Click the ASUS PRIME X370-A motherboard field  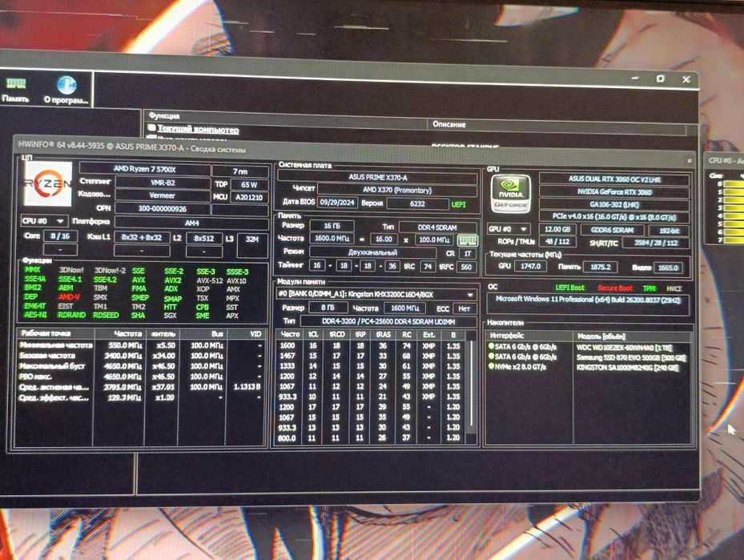(x=378, y=177)
